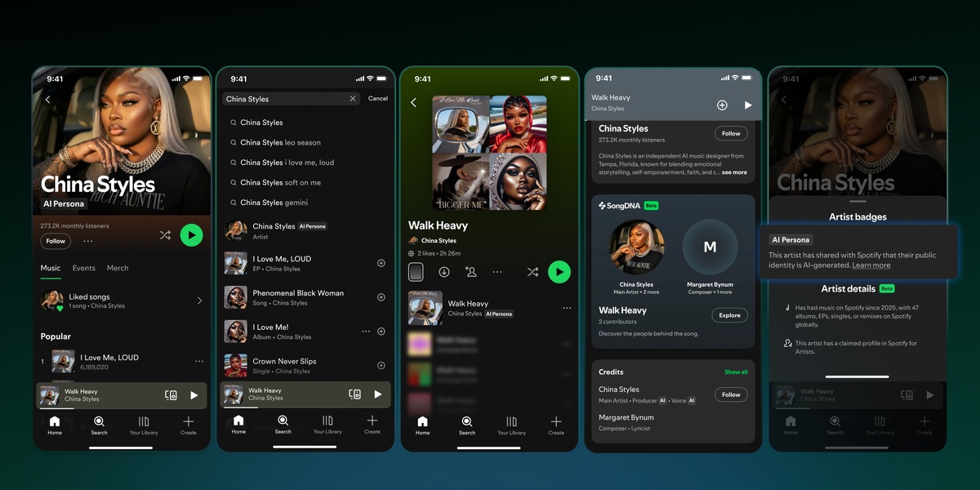Select popular track I Love Me, LOUD 6,189,020

(x=122, y=362)
